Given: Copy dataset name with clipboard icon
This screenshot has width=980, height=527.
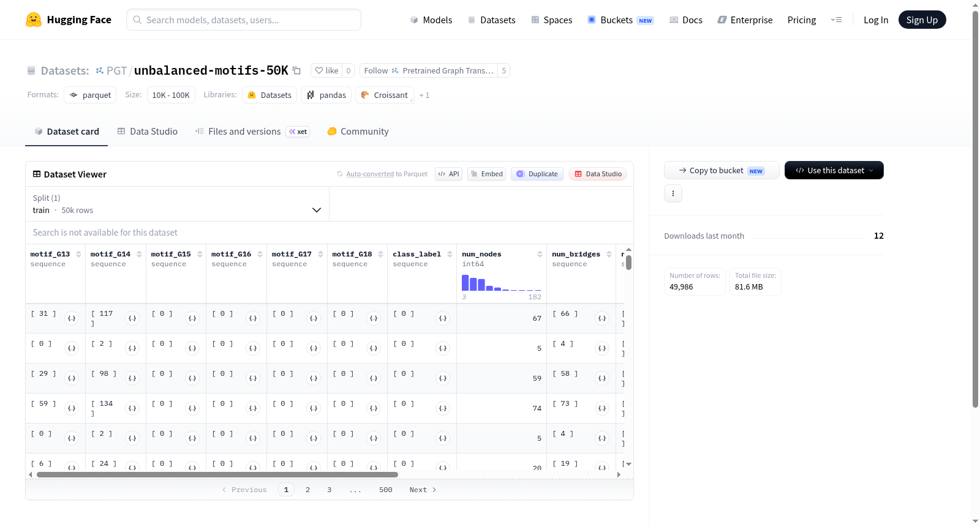Looking at the screenshot, I should pos(296,70).
